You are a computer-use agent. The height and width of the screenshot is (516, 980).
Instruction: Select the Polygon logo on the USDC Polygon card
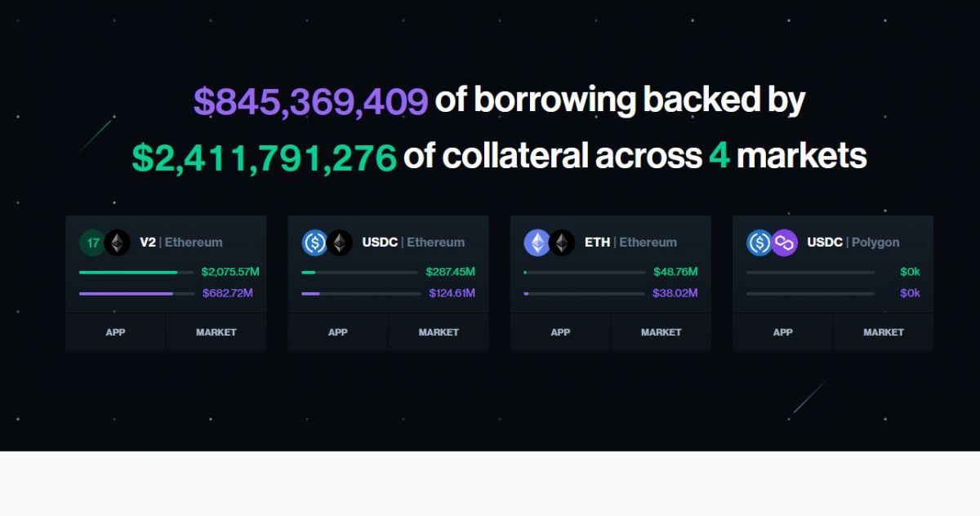(784, 242)
